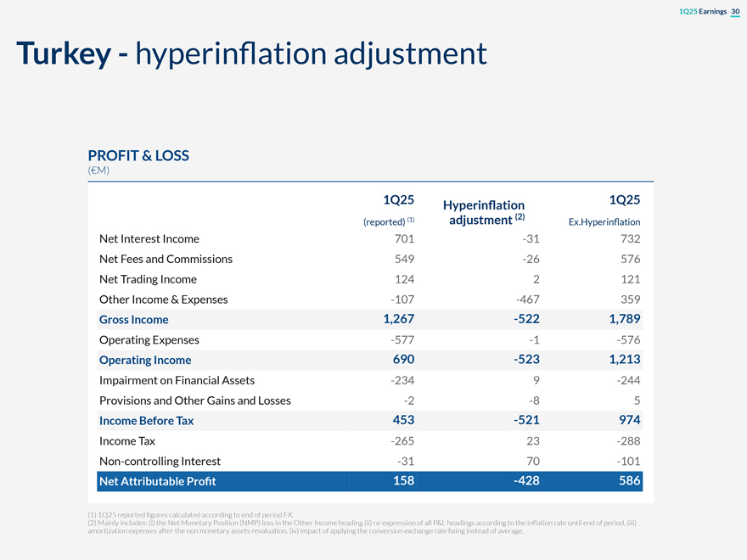Select the 'Ex.Hyperinflation' column subheader
747x560 pixels.
click(604, 222)
